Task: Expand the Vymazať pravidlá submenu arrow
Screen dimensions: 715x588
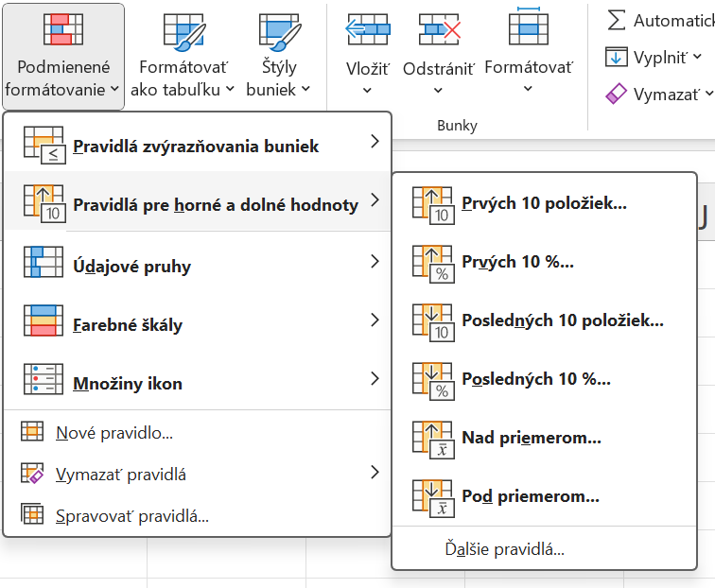Action: (375, 473)
